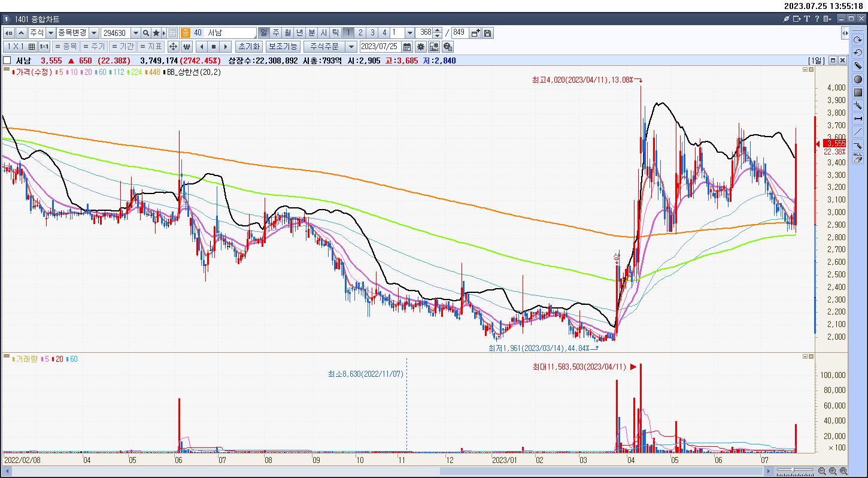Increase the 368 bar count stepper
Screen dimensions: 868x478
tap(438, 31)
